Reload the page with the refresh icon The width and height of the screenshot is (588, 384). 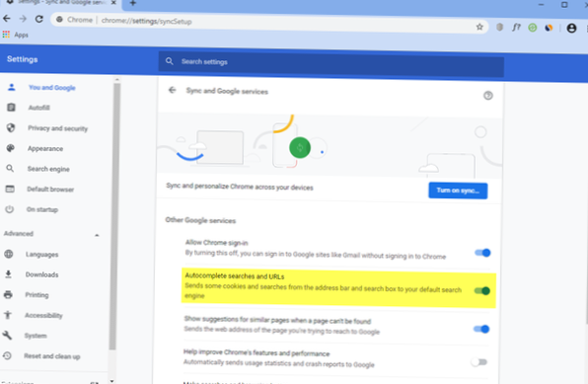coord(39,19)
